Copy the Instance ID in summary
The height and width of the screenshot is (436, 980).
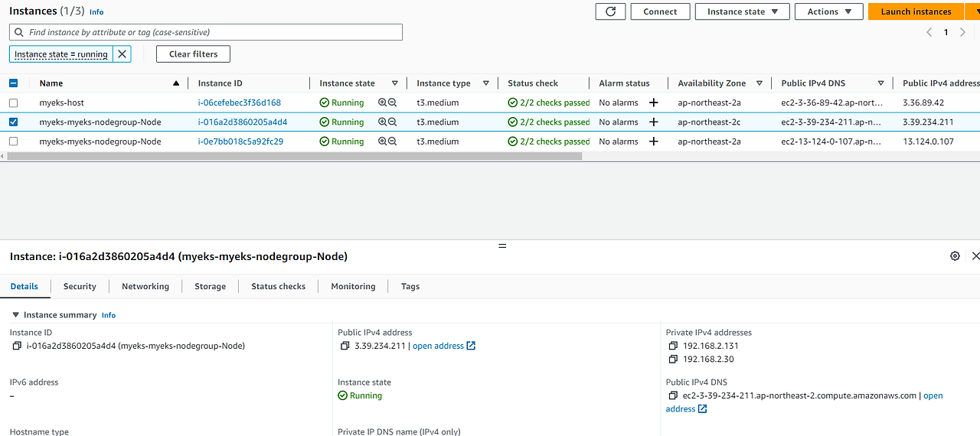17,346
